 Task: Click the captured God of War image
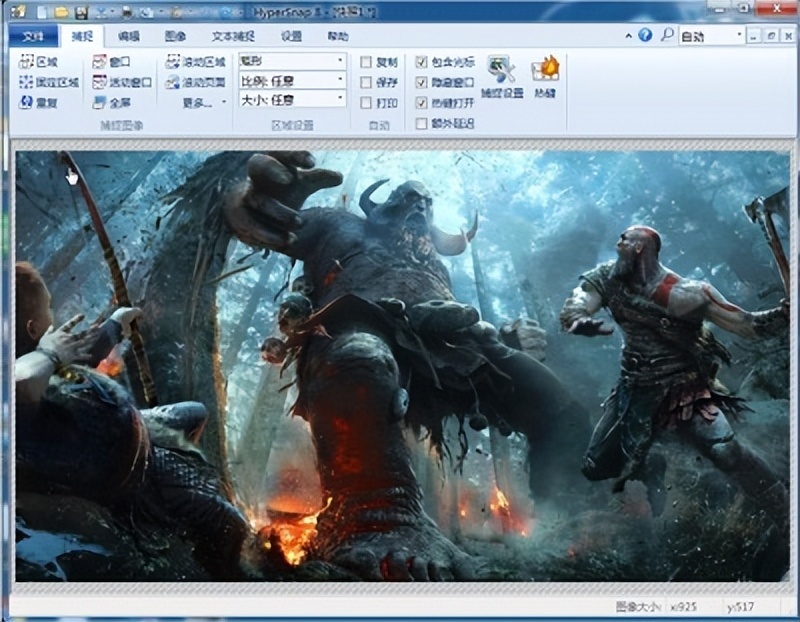(x=403, y=366)
